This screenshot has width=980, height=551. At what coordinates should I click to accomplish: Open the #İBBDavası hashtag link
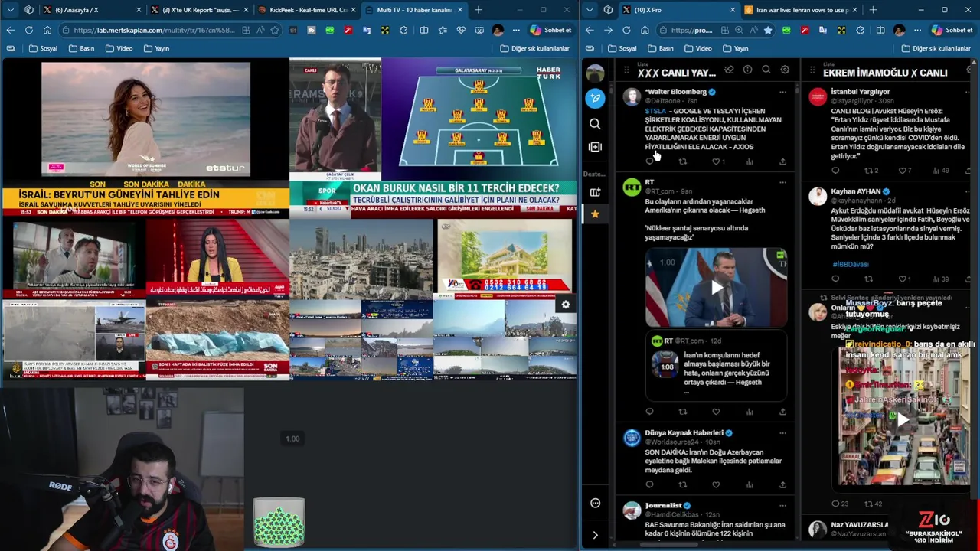[850, 264]
